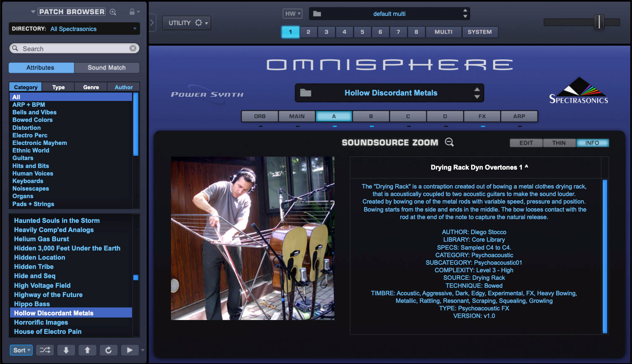Image resolution: width=632 pixels, height=364 pixels.
Task: Step Hollow Discordant Metals patch arrows
Action: [x=477, y=93]
